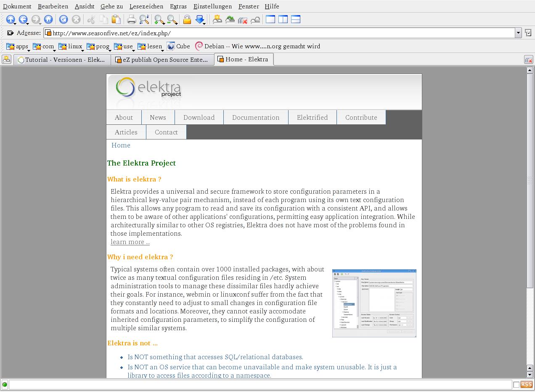The image size is (535, 392).
Task: Open the Einstellungen menu
Action: [212, 6]
